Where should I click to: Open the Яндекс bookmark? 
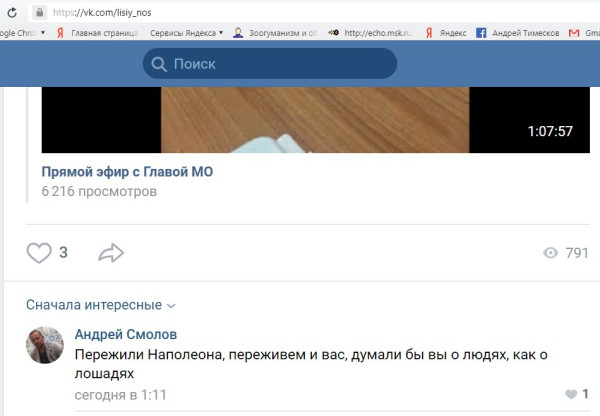click(443, 32)
